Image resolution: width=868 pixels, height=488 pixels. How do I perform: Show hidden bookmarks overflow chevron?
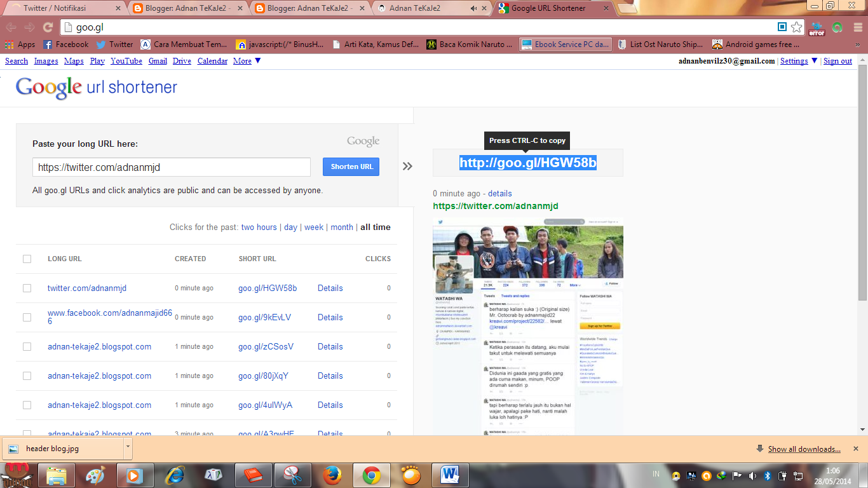tap(858, 44)
